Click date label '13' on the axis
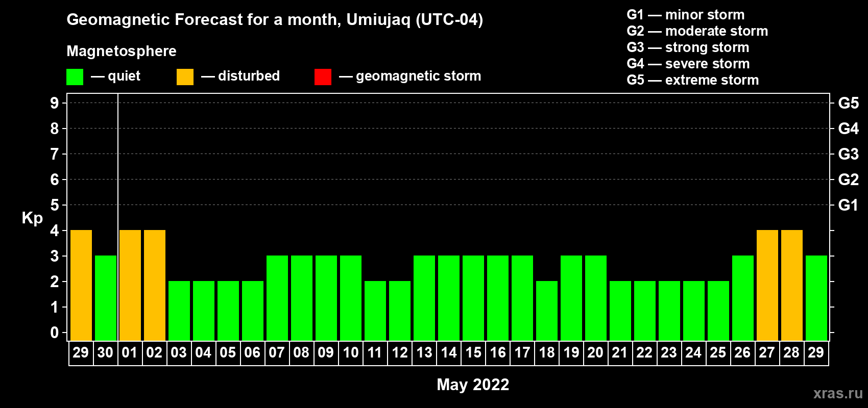The height and width of the screenshot is (408, 868). pyautogui.click(x=424, y=353)
